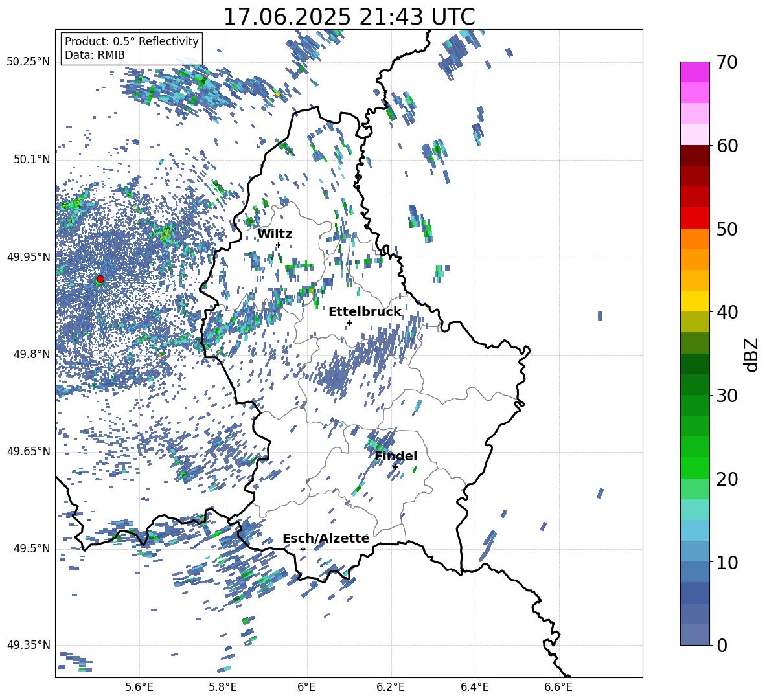Image resolution: width=767 pixels, height=700 pixels.
Task: Click the 6.2°E longitude label
Action: coord(391,687)
